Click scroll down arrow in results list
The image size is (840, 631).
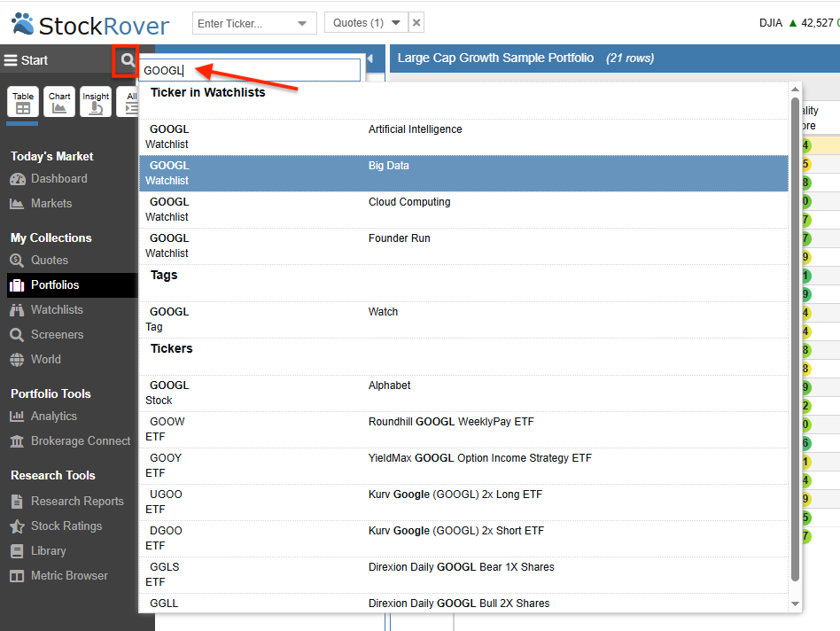(x=795, y=604)
